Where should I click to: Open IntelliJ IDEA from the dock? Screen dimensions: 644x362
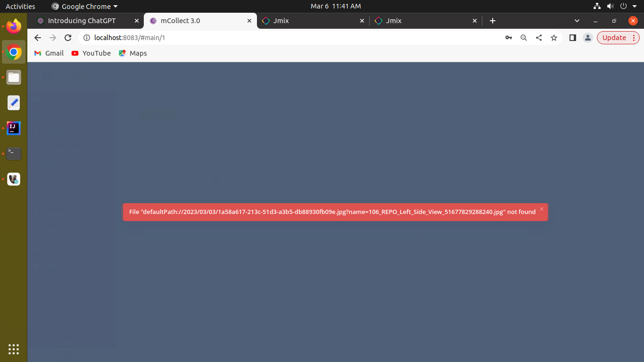(x=14, y=128)
